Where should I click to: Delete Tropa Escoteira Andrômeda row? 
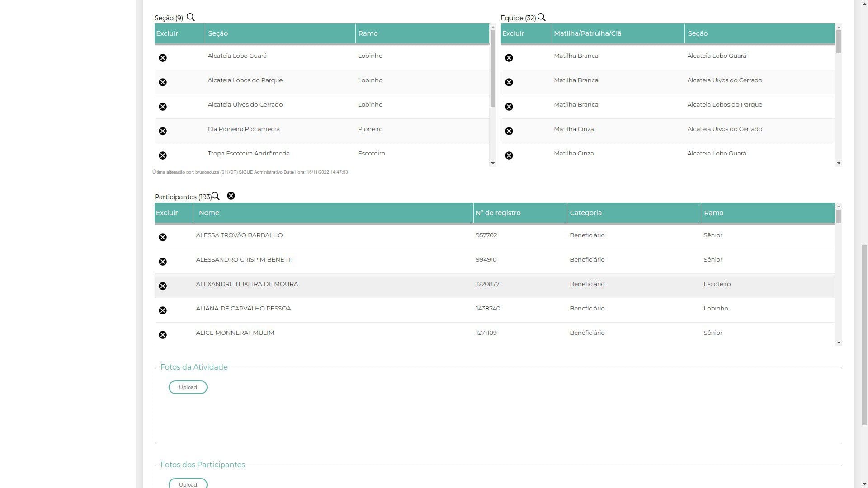[x=163, y=155]
